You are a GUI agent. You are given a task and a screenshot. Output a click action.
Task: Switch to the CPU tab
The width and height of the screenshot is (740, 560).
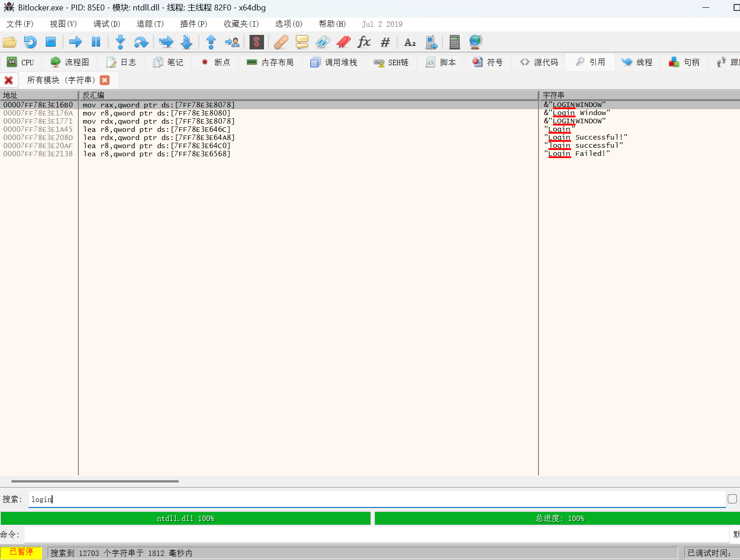21,63
